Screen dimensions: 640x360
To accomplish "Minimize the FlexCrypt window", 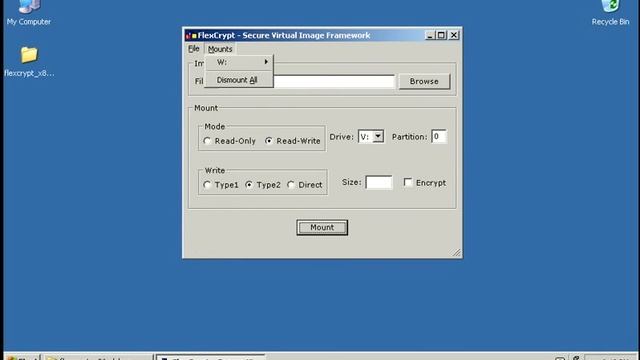I will [429, 36].
